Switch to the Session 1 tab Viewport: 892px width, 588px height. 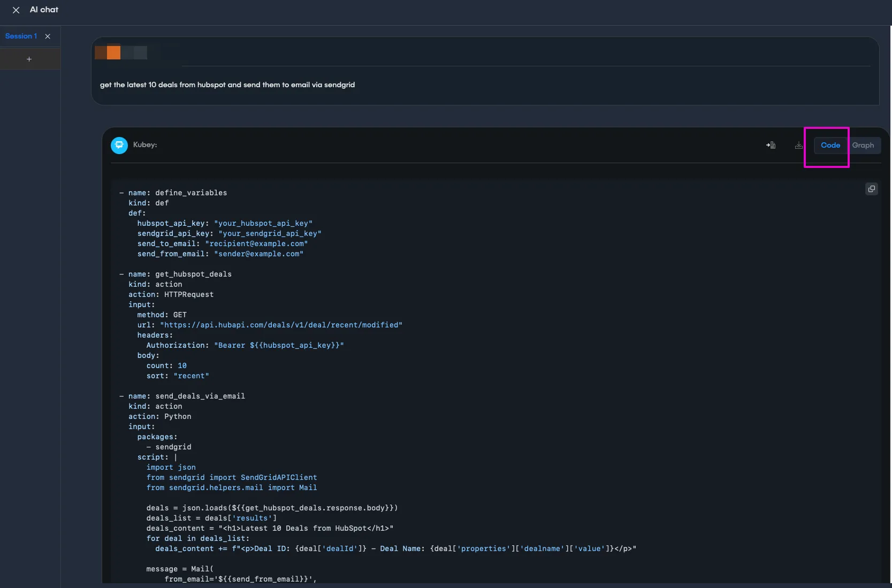click(21, 36)
